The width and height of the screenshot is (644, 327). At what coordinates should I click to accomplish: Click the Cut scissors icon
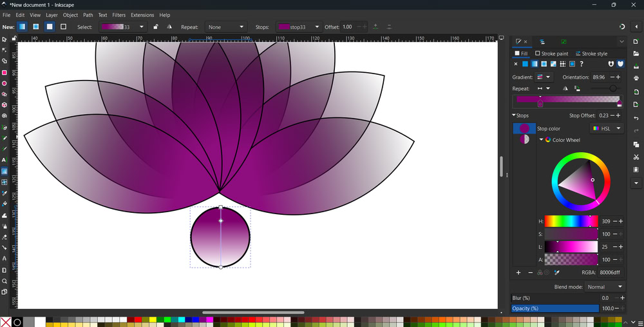636,157
